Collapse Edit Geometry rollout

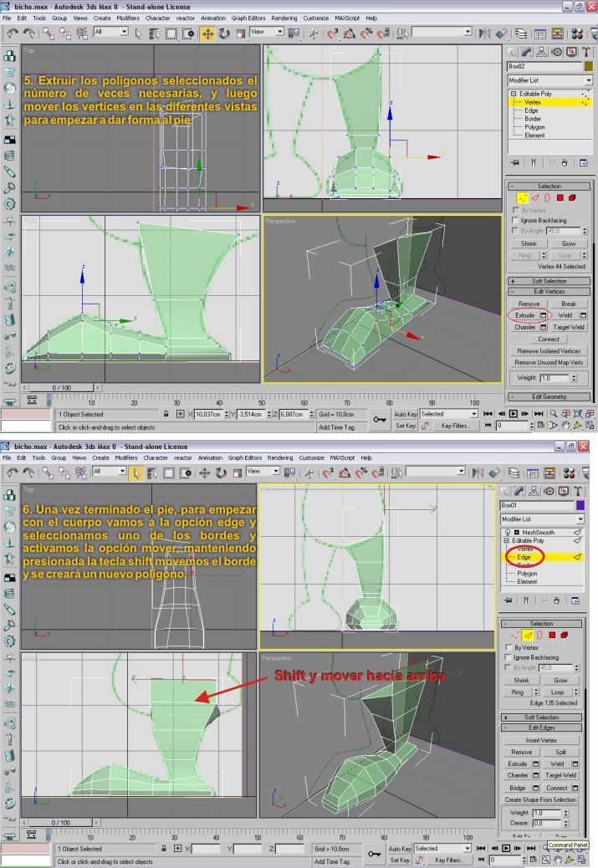click(549, 397)
